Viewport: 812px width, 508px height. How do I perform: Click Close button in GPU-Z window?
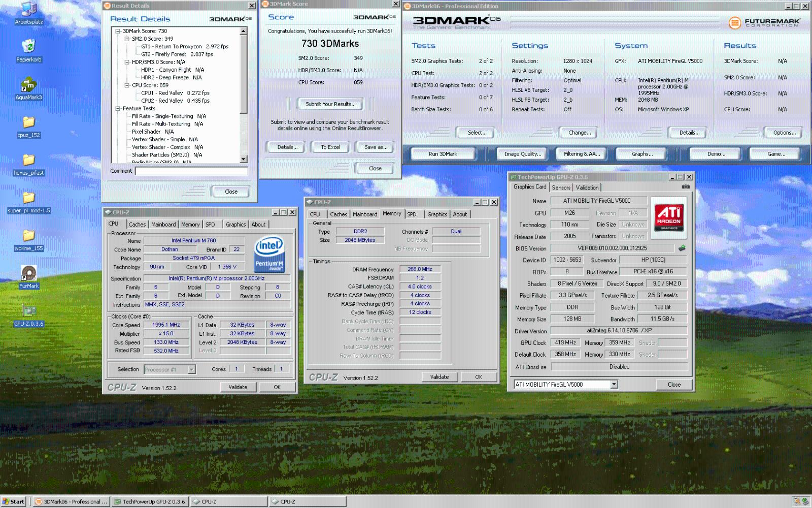[674, 385]
